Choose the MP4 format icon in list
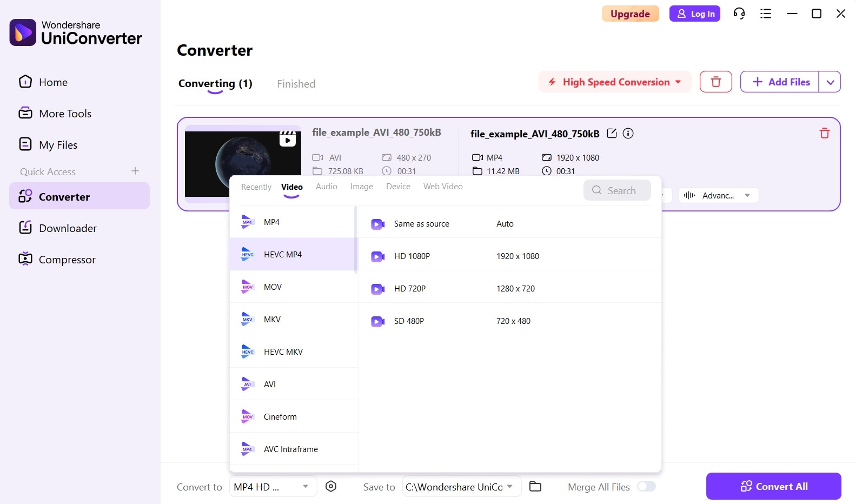This screenshot has width=856, height=504. point(247,222)
